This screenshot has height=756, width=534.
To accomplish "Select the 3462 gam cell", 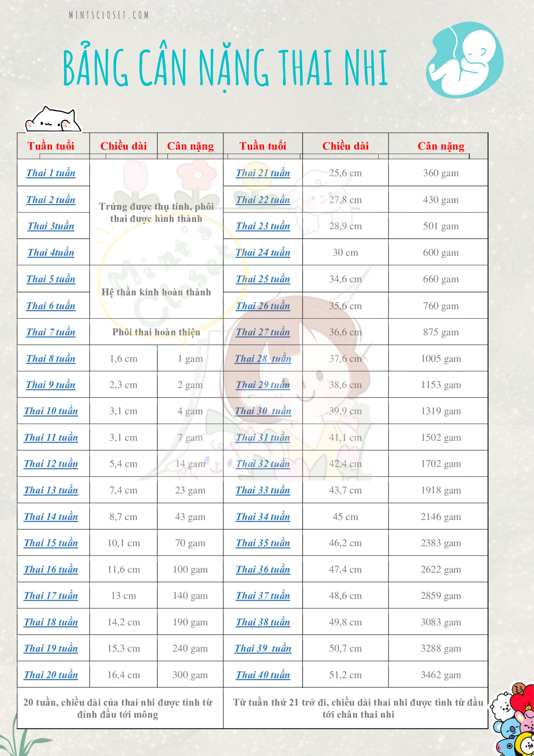I will [x=438, y=675].
